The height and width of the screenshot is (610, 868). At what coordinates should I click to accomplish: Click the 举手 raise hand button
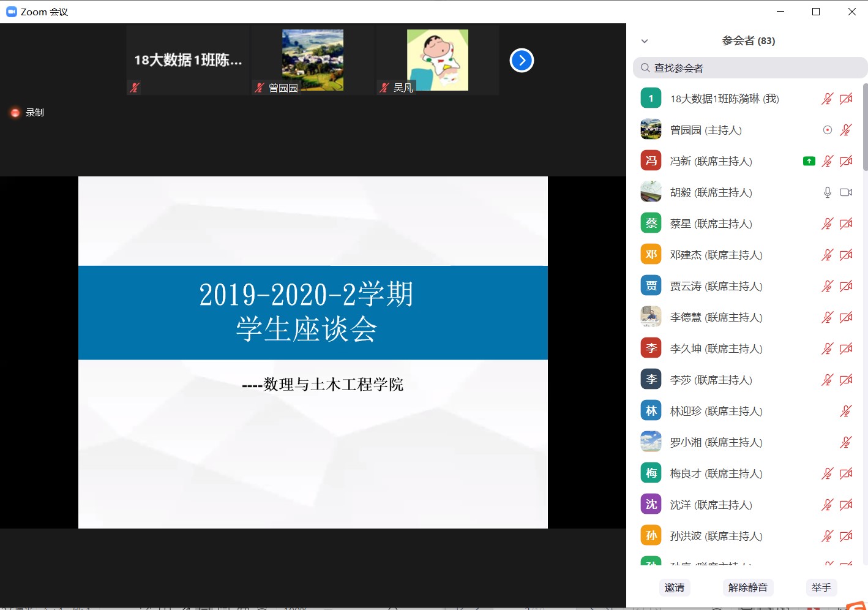[x=821, y=587]
